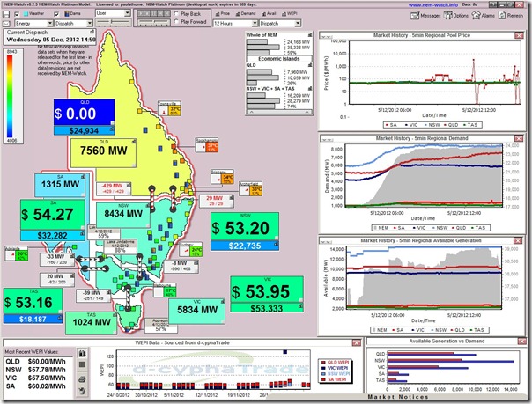Image resolution: width=532 pixels, height=404 pixels.
Task: Click the VIC $53.95 price box
Action: tap(267, 290)
